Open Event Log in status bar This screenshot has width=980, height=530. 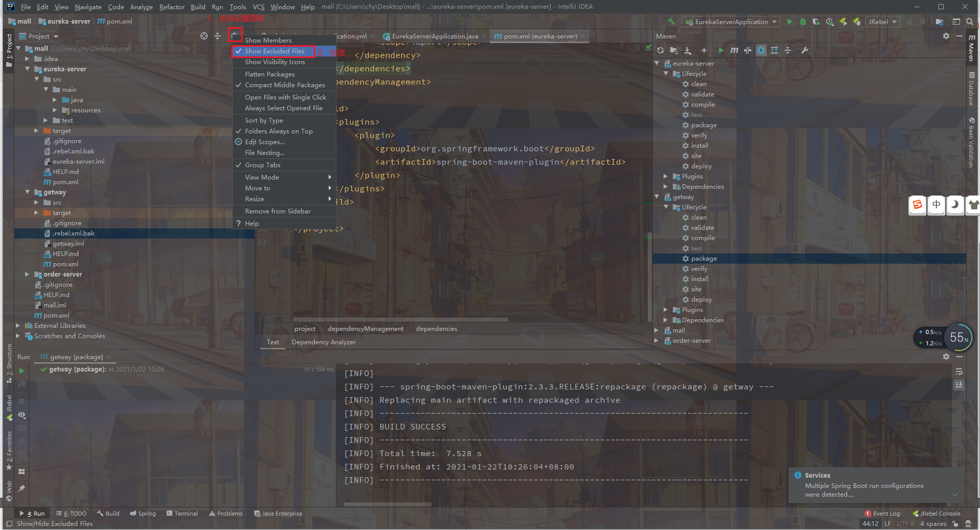883,514
